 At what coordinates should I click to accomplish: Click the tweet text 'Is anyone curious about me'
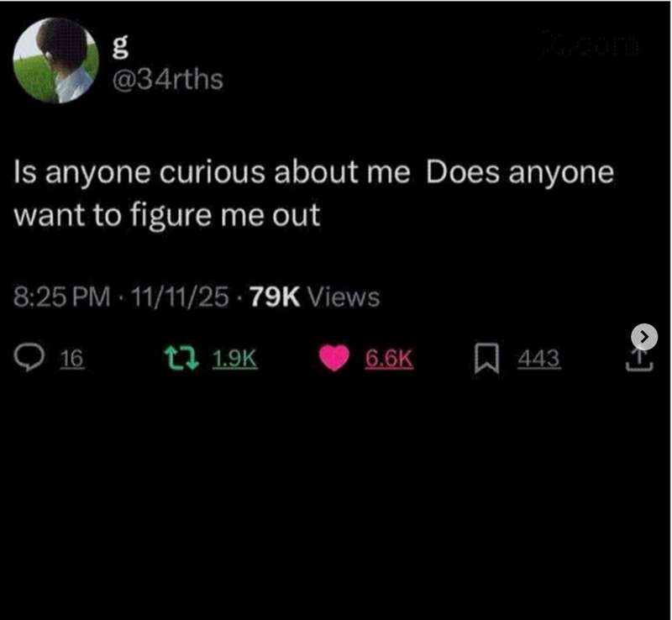click(x=213, y=172)
